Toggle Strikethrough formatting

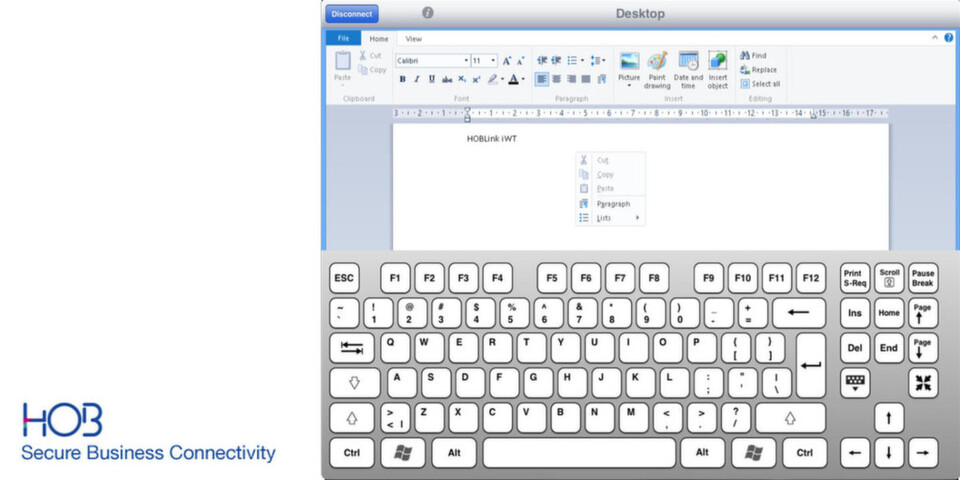coord(447,79)
